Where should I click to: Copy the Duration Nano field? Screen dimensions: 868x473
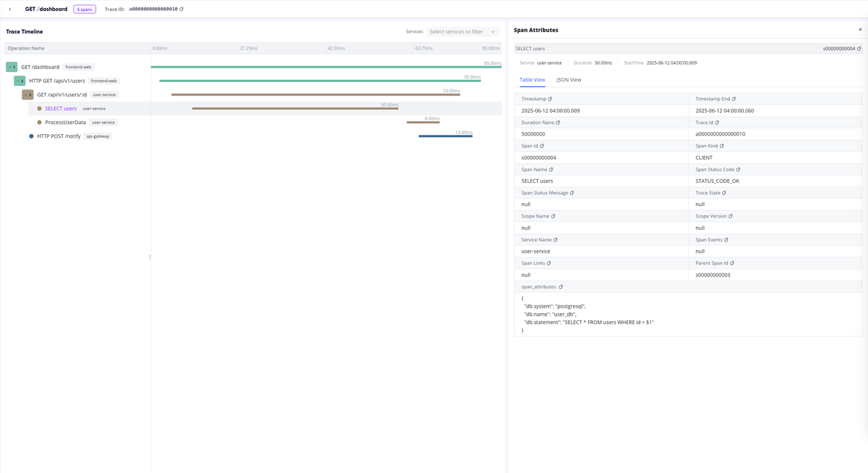(558, 123)
